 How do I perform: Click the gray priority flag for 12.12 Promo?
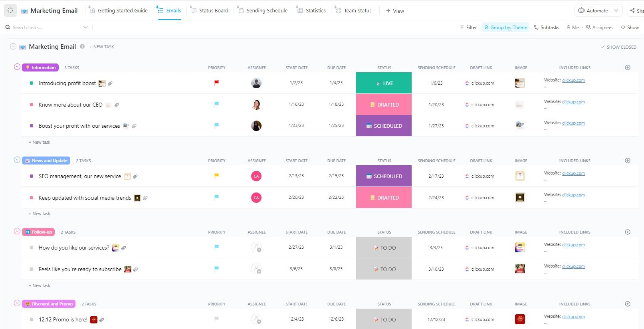coord(217,319)
